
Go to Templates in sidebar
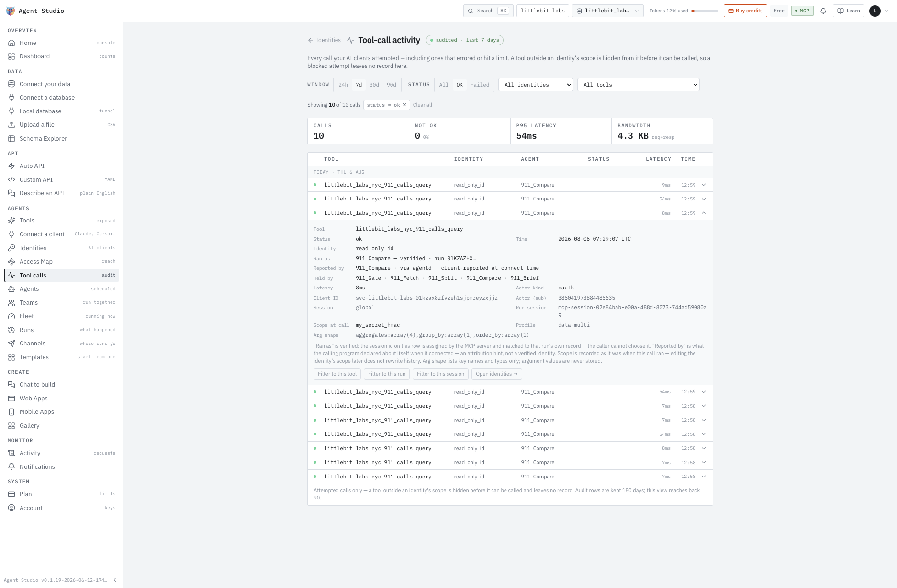click(61, 357)
